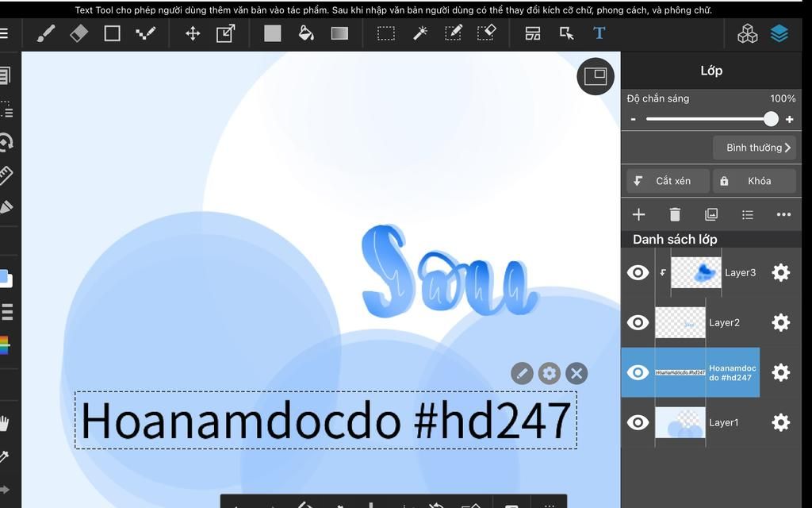
Task: Open the hamburger menu
Action: (x=4, y=33)
